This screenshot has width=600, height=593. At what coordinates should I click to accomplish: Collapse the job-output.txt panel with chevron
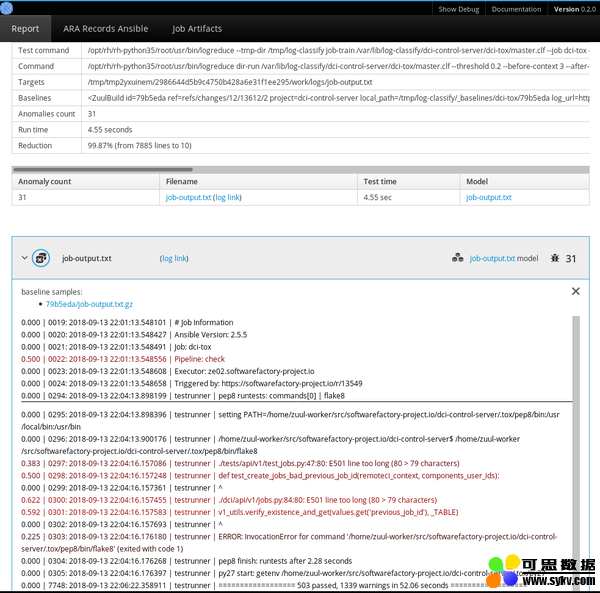coord(24,258)
